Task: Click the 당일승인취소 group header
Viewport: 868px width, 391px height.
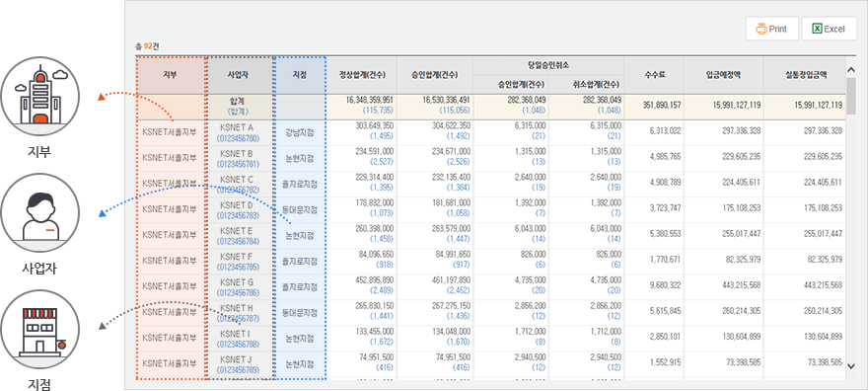Action: (x=548, y=65)
